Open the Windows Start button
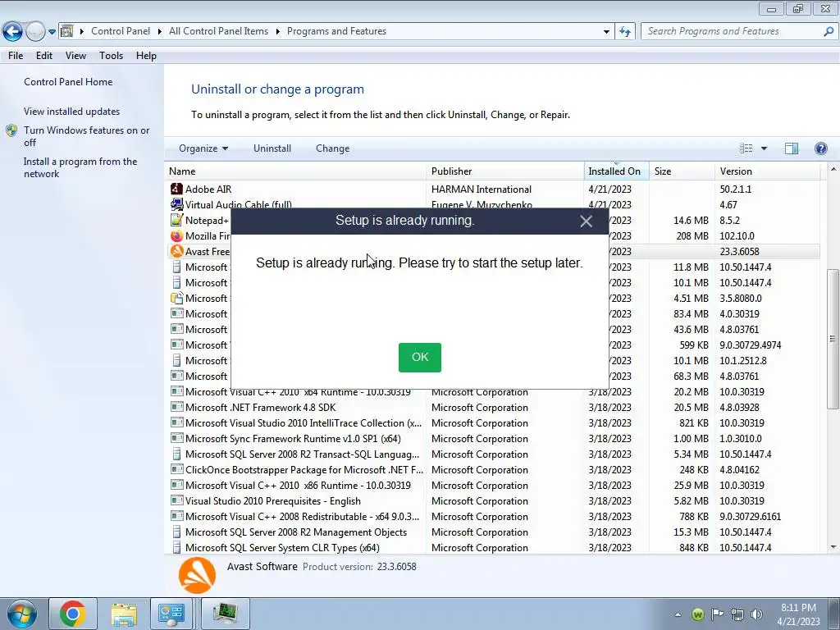Viewport: 840px width, 630px height. coord(21,614)
